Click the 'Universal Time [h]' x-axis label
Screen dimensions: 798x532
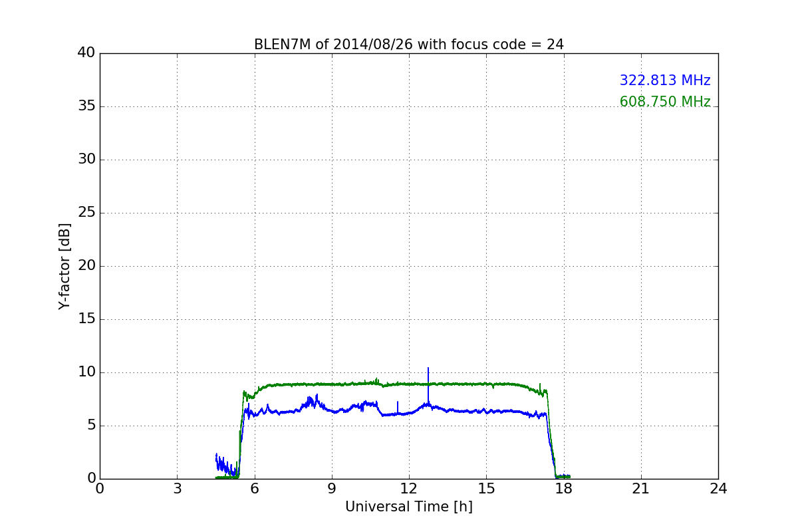tap(409, 507)
